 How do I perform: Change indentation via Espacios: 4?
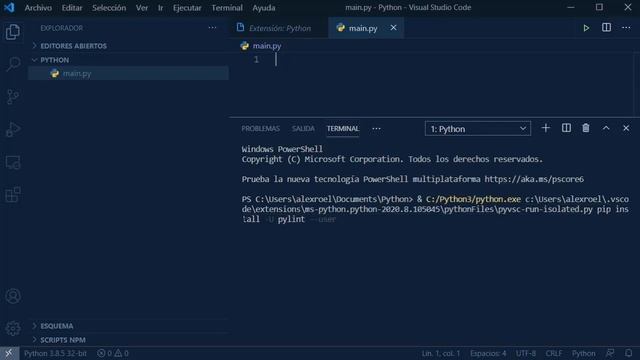[488, 353]
